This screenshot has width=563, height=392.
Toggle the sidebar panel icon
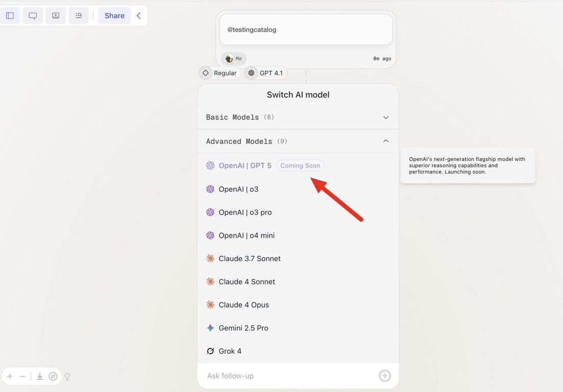point(10,15)
